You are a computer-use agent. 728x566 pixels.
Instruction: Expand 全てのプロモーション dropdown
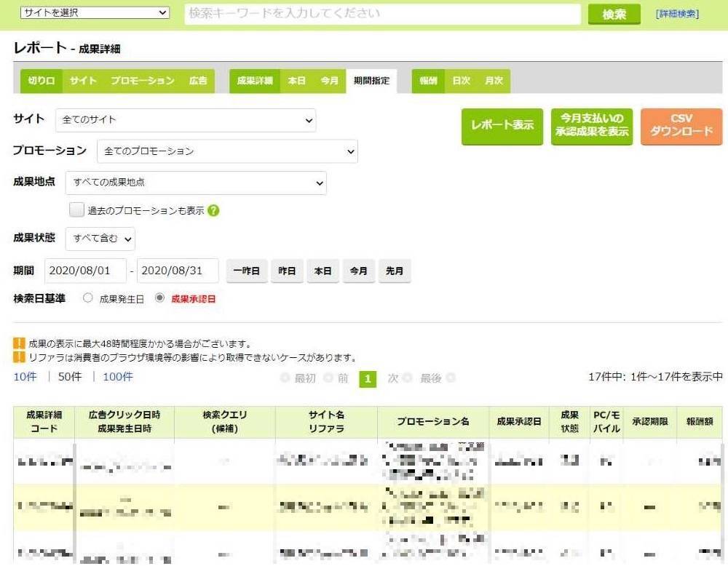coord(227,151)
